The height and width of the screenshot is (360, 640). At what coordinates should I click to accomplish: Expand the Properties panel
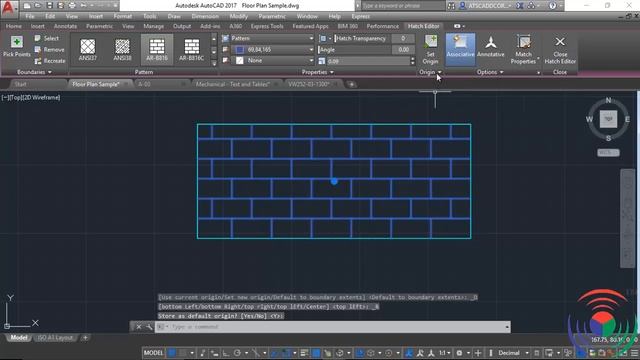[318, 72]
